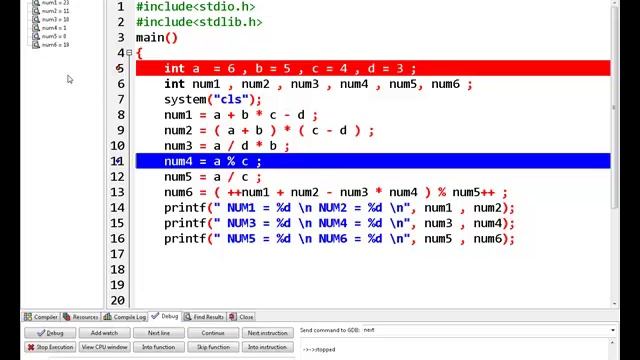Click the watch icon beside num3 = 10
The height and width of the screenshot is (360, 640).
click(x=36, y=19)
